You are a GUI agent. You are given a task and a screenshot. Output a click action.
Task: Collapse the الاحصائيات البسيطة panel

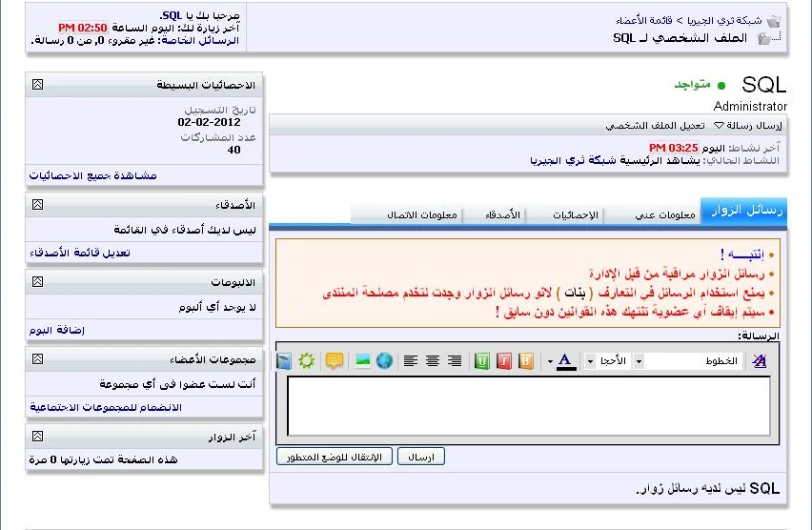coord(37,84)
